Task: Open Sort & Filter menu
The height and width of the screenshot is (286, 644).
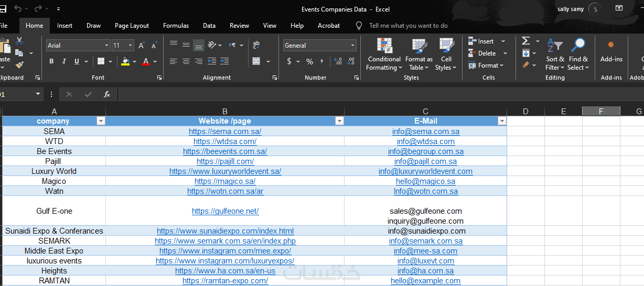Action: tap(555, 54)
